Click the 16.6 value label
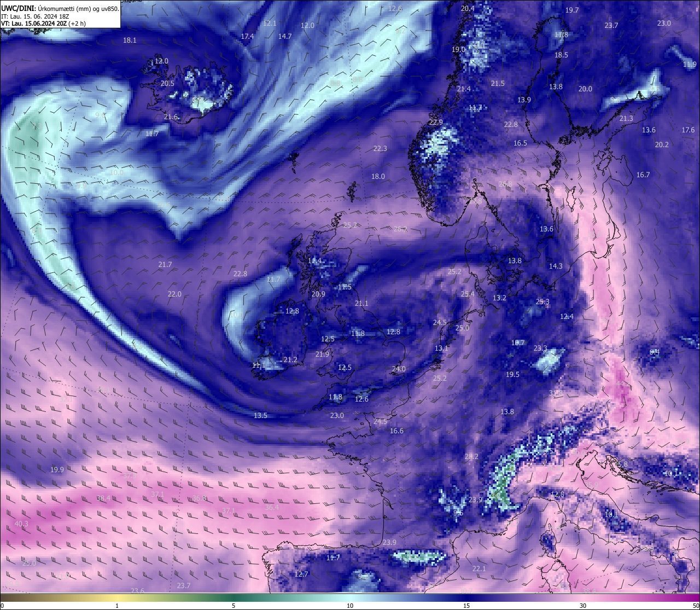Viewport: 700px width, 610px height. click(x=396, y=431)
